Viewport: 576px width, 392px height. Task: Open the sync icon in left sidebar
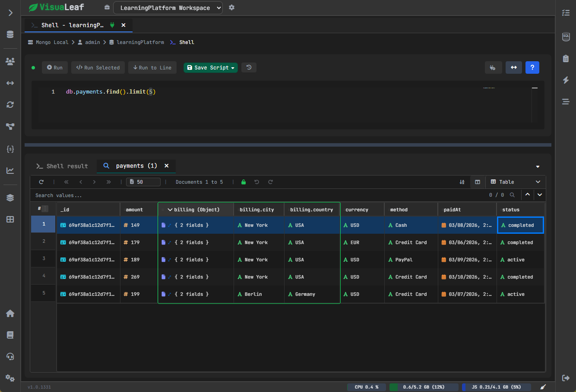pyautogui.click(x=10, y=105)
